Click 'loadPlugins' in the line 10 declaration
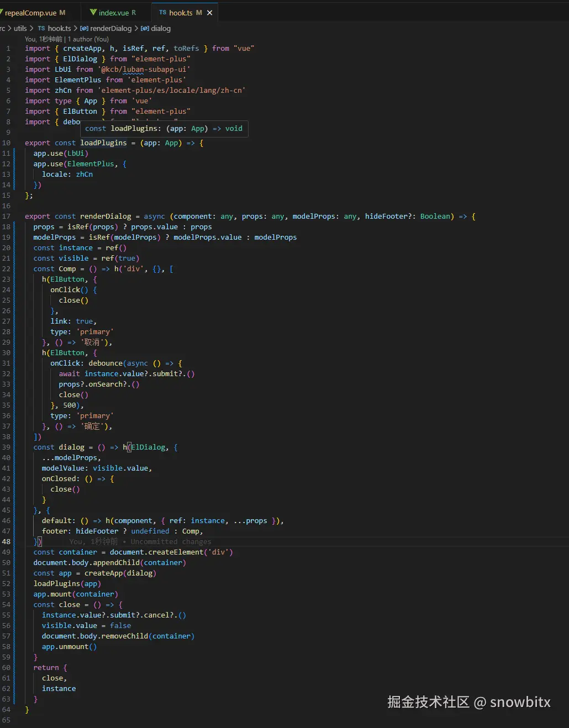Image resolution: width=569 pixels, height=728 pixels. (103, 143)
